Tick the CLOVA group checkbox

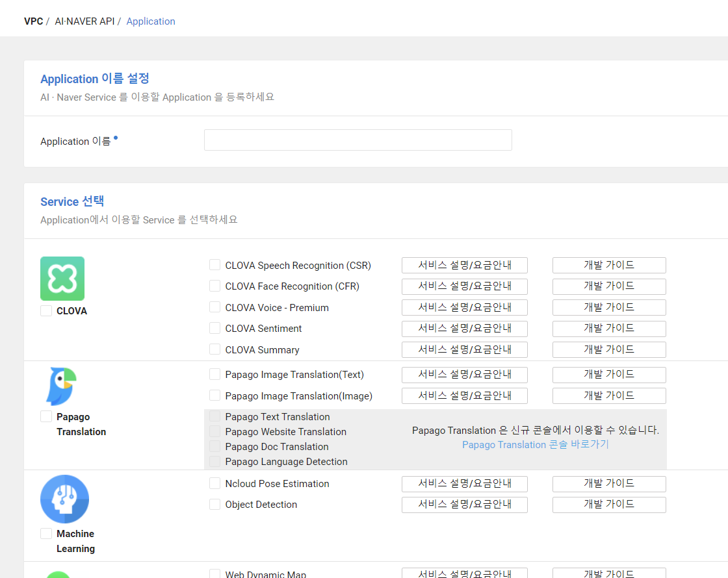[46, 311]
